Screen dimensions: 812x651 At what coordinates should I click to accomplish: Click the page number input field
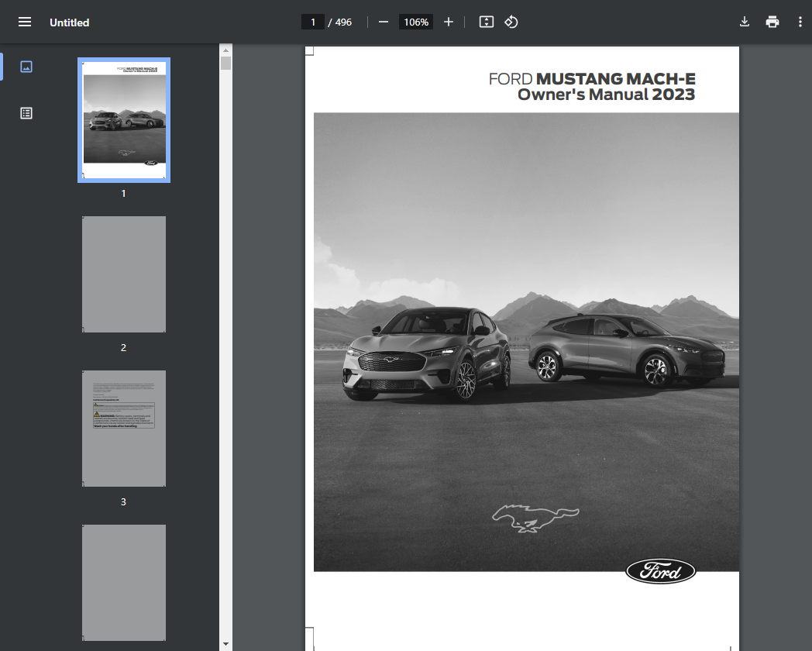pos(313,22)
